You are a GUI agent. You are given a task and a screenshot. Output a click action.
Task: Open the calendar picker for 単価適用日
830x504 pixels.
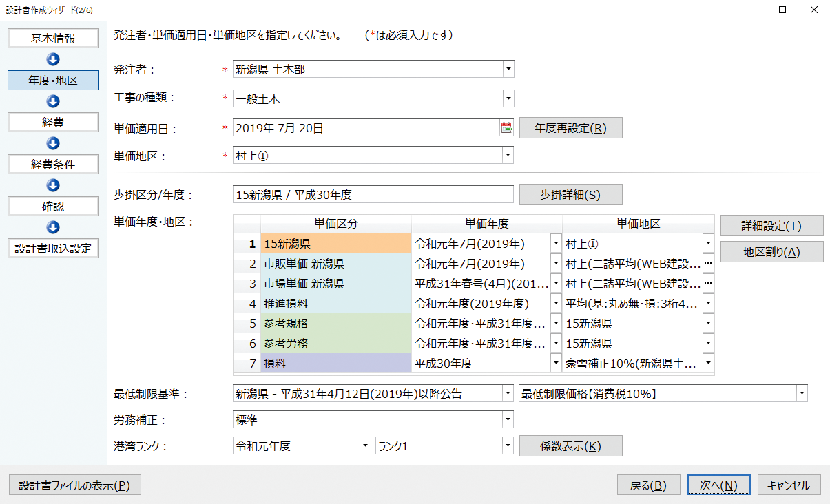tap(506, 127)
